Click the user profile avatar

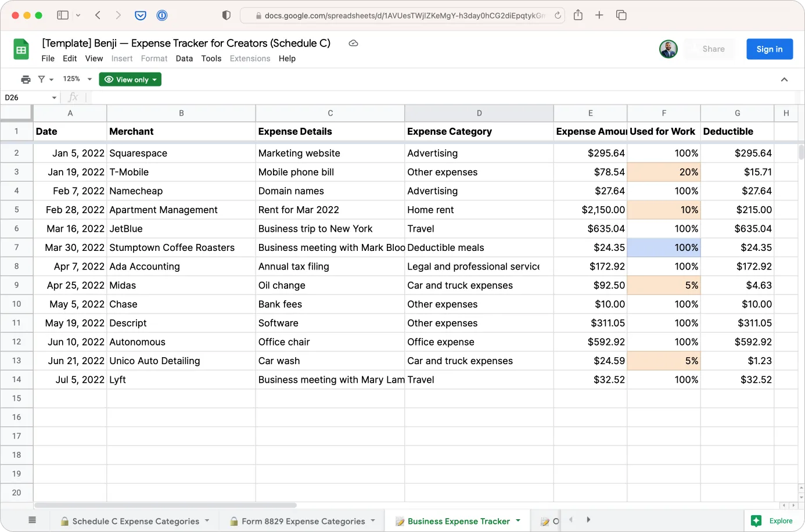[668, 49]
